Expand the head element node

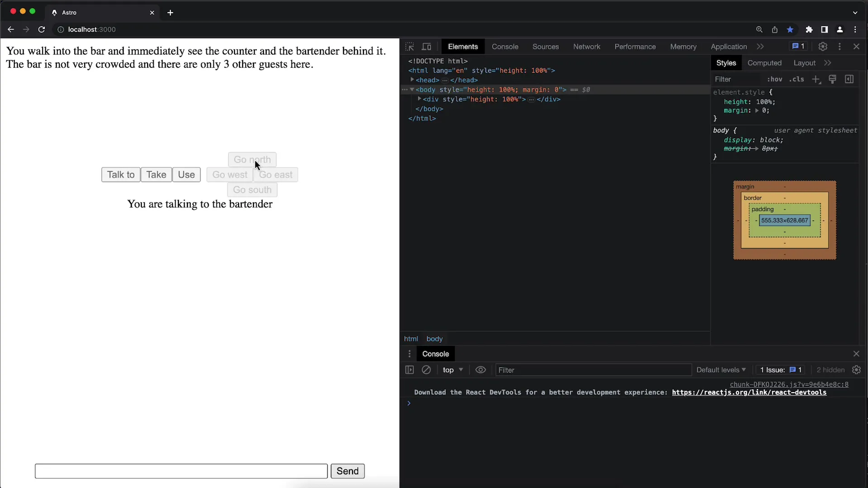(x=412, y=80)
